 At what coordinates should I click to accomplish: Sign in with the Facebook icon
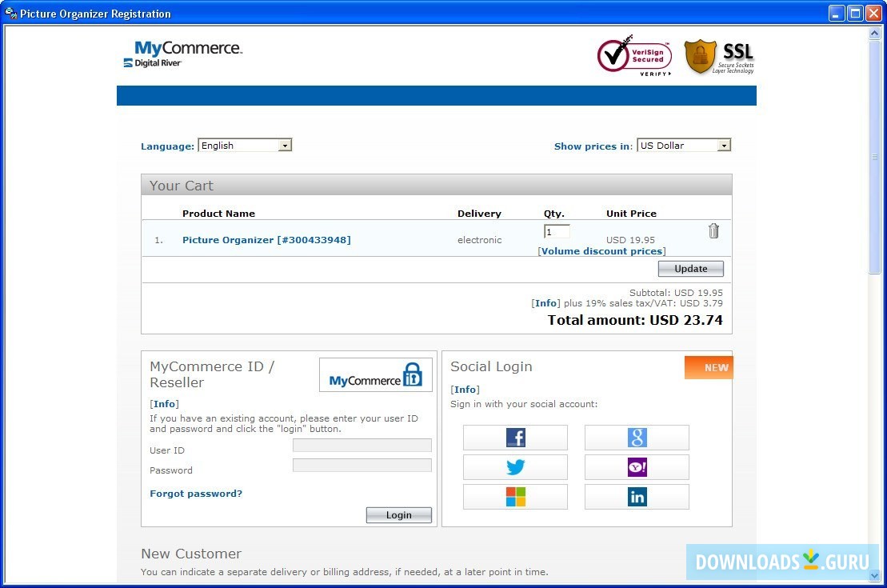(x=515, y=438)
